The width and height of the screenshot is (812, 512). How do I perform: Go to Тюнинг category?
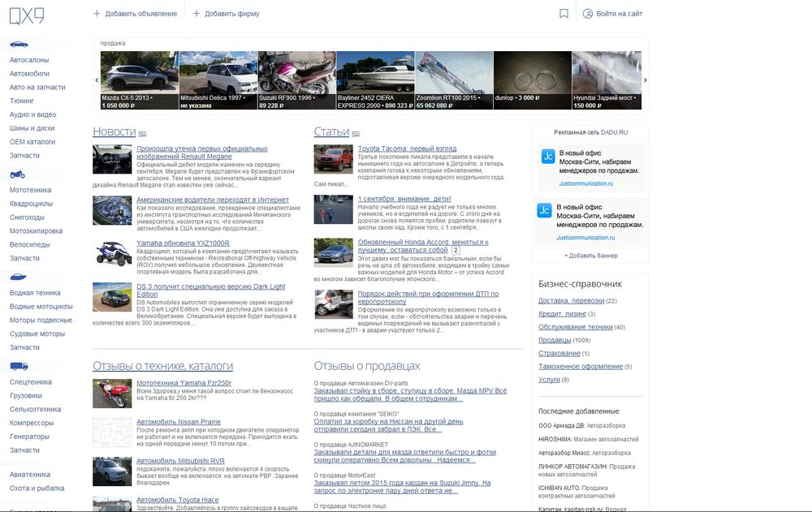[21, 101]
